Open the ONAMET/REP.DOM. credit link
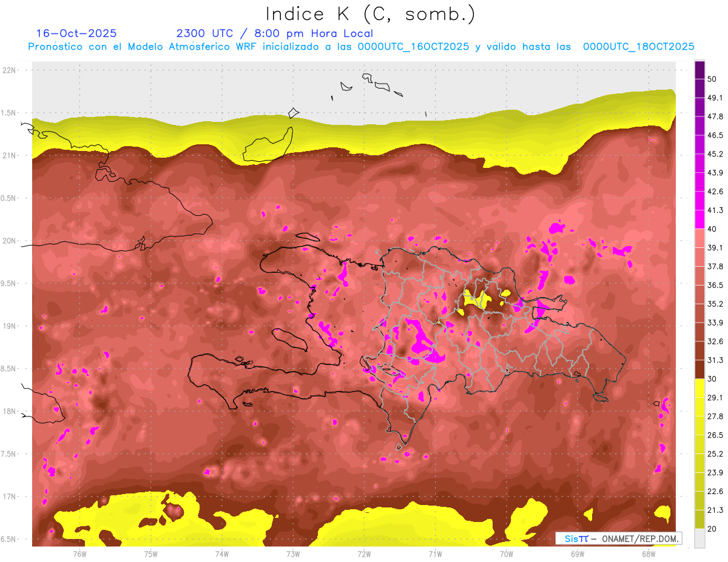Image resolution: width=728 pixels, height=562 pixels. coord(639,538)
